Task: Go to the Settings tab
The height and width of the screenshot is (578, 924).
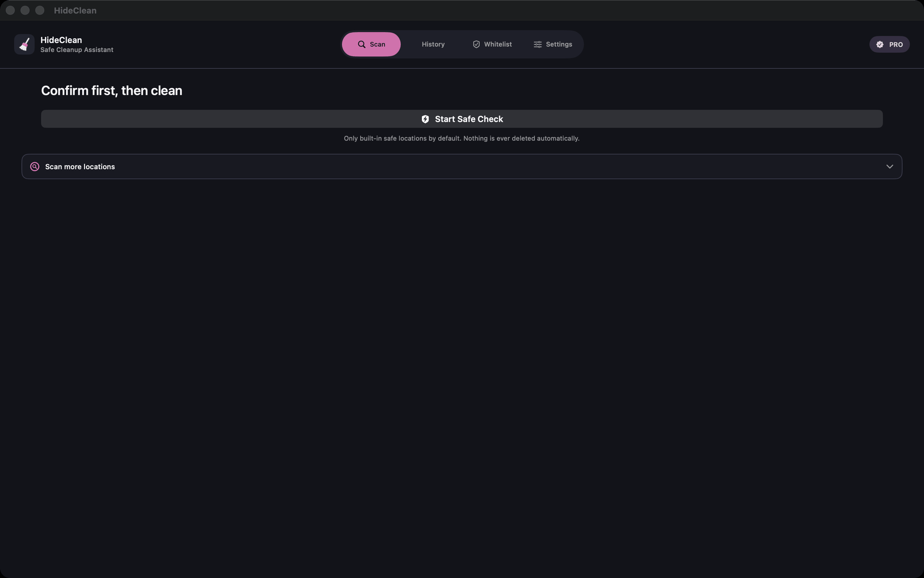Action: (x=553, y=44)
